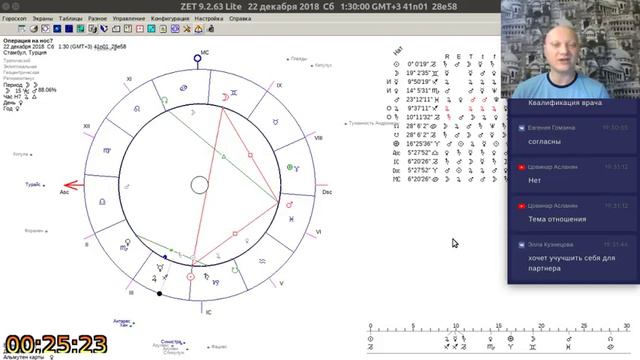The height and width of the screenshot is (360, 640).
Task: Click the presenter webcam video
Action: tap(570, 49)
